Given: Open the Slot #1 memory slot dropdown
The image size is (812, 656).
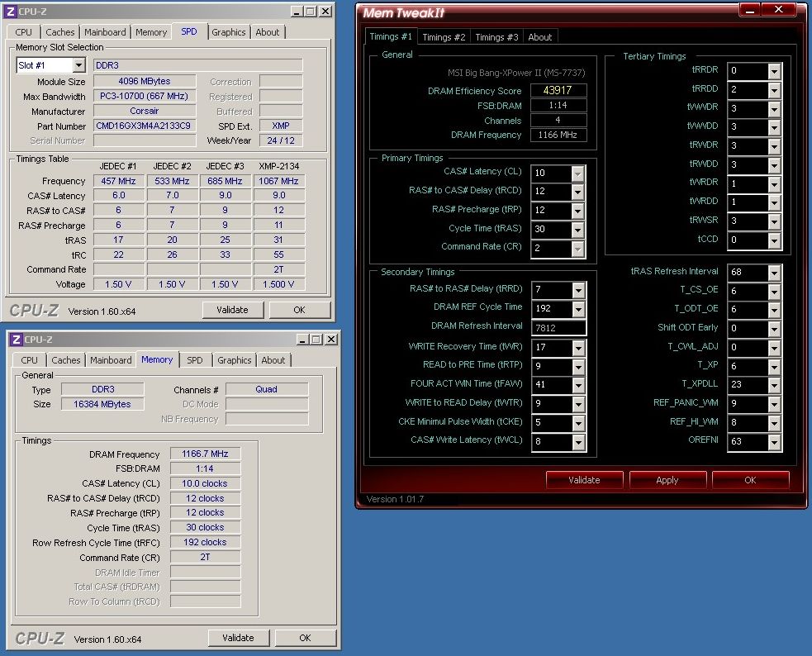Looking at the screenshot, I should 78,65.
